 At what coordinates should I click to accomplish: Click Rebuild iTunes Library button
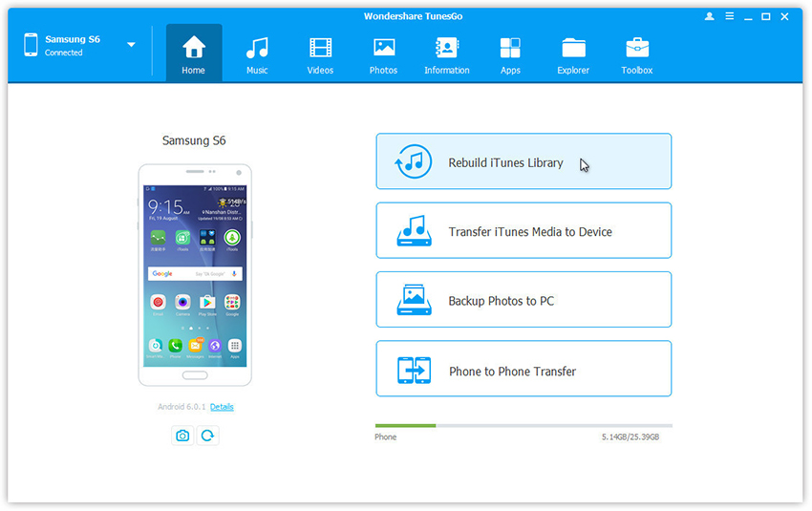[x=524, y=162]
